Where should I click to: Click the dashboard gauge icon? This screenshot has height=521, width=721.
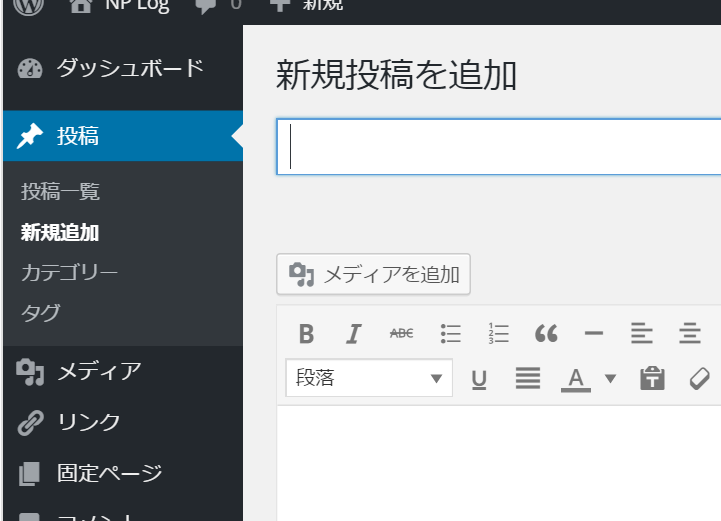point(30,69)
